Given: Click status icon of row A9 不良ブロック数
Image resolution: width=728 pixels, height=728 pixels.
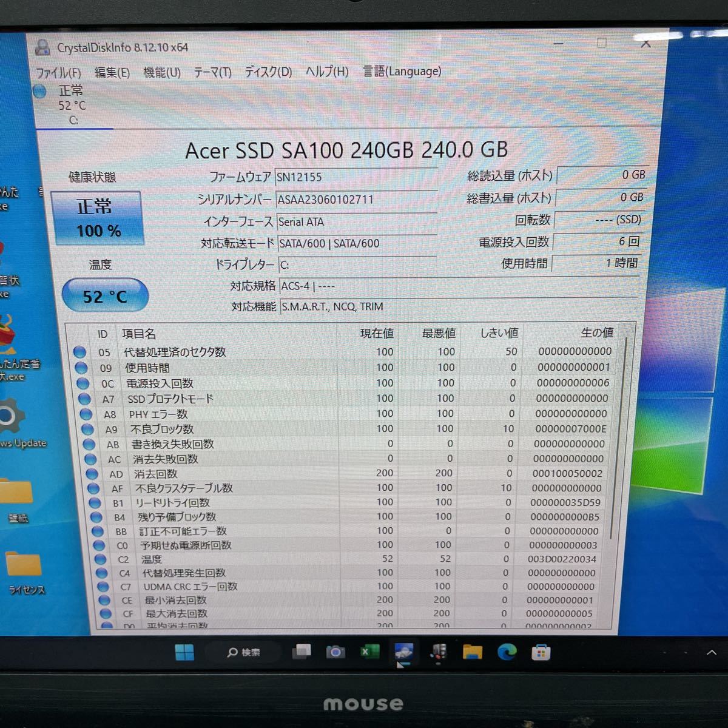Looking at the screenshot, I should coord(88,430).
